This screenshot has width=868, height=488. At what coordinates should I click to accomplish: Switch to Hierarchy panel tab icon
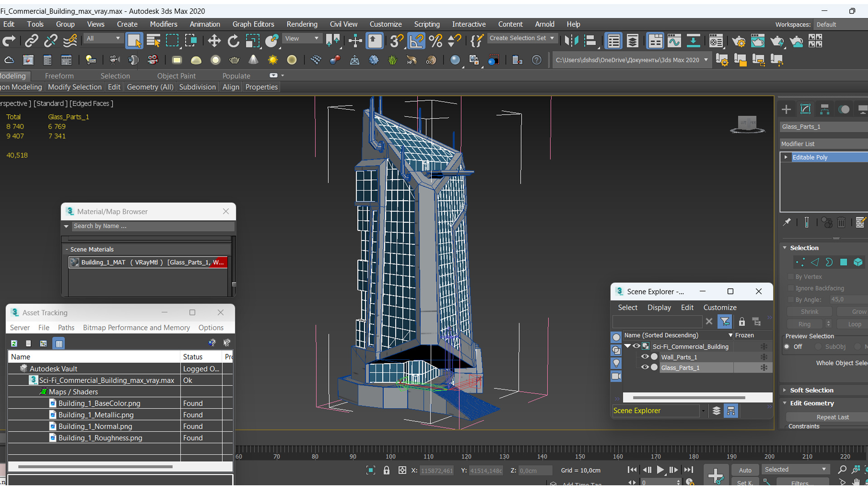[825, 109]
